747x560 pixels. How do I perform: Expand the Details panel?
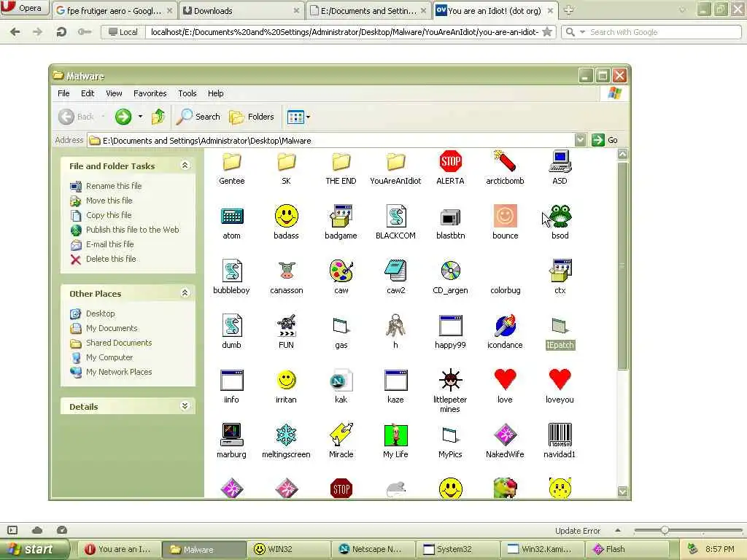185,406
